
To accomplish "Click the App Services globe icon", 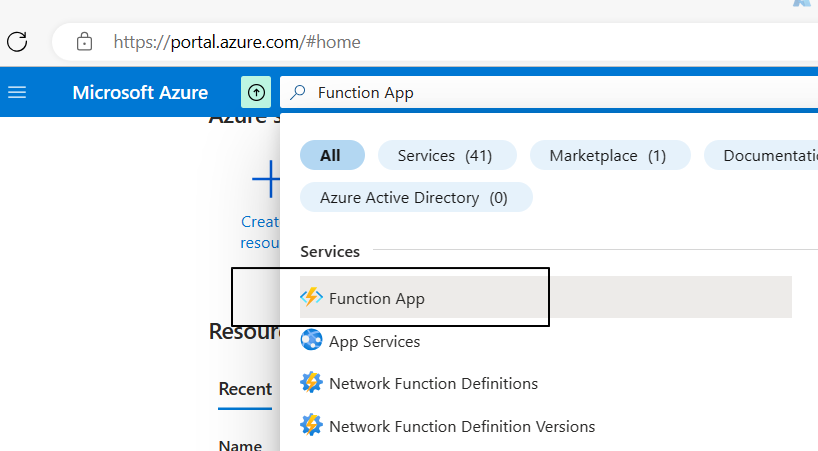I will [312, 341].
